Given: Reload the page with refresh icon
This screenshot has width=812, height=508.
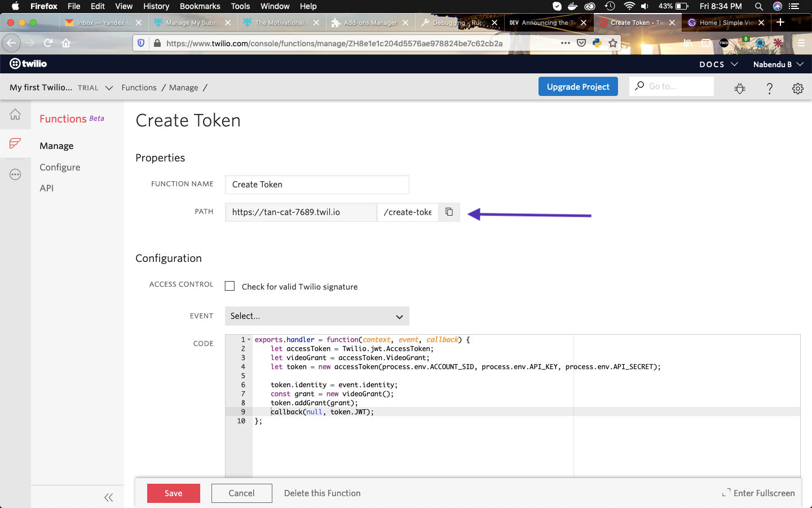Looking at the screenshot, I should (x=48, y=43).
